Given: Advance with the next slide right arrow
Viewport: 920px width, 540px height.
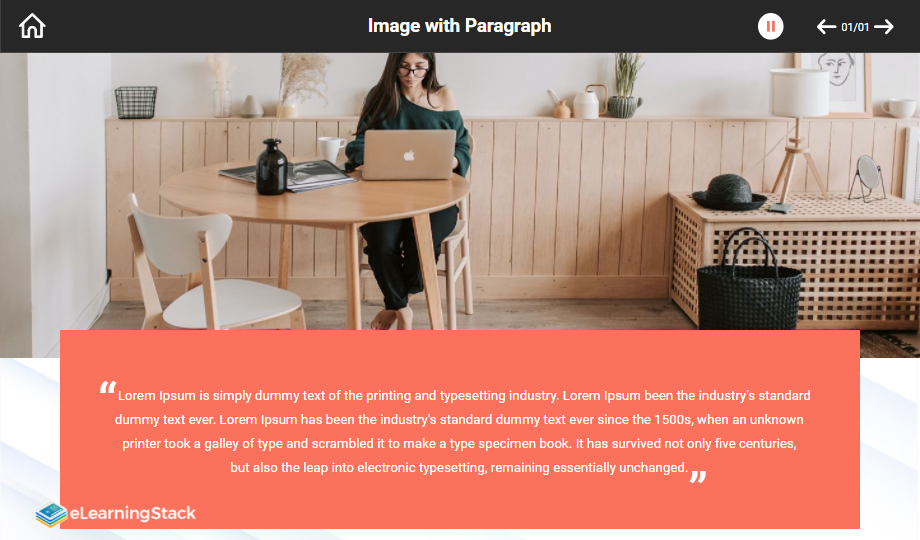Looking at the screenshot, I should tap(884, 26).
